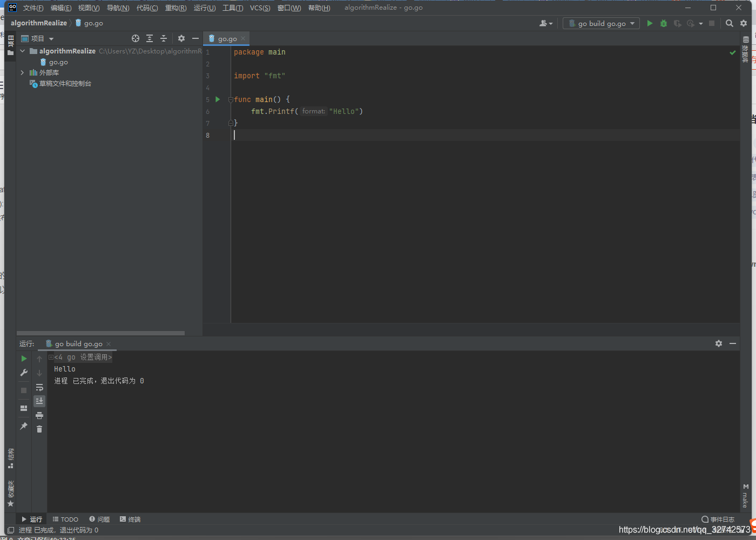
Task: Open 窗口 menu
Action: [289, 8]
